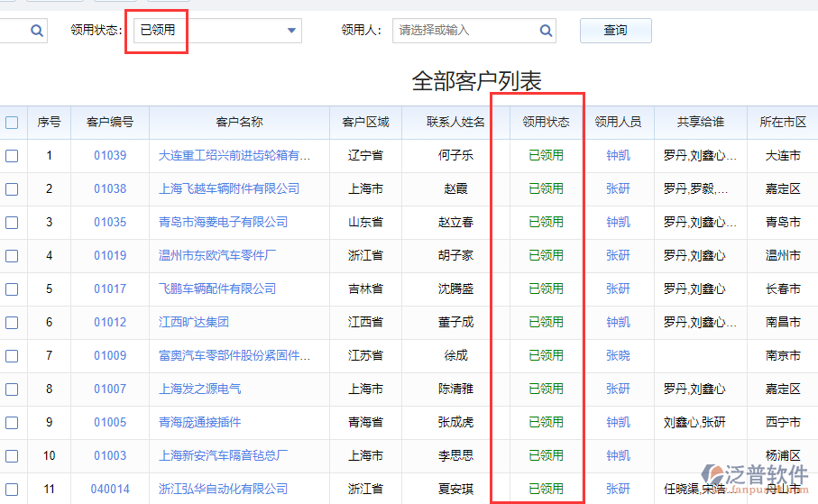Open customer 大连重工绍兴前进齿轮箱有...
818x504 pixels.
tap(234, 155)
